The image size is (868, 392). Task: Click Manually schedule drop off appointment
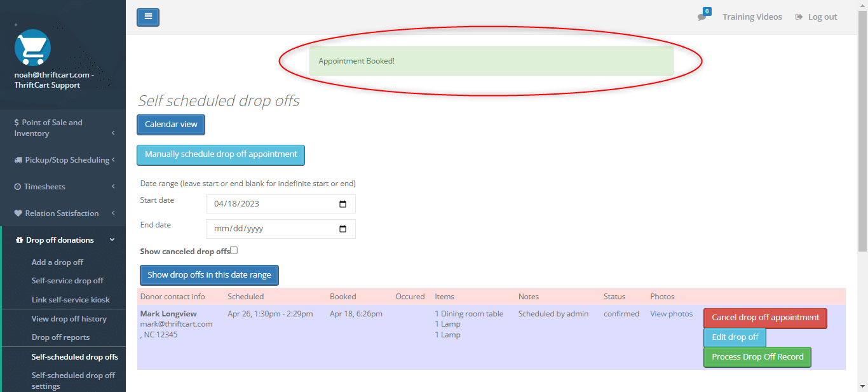[x=221, y=154]
